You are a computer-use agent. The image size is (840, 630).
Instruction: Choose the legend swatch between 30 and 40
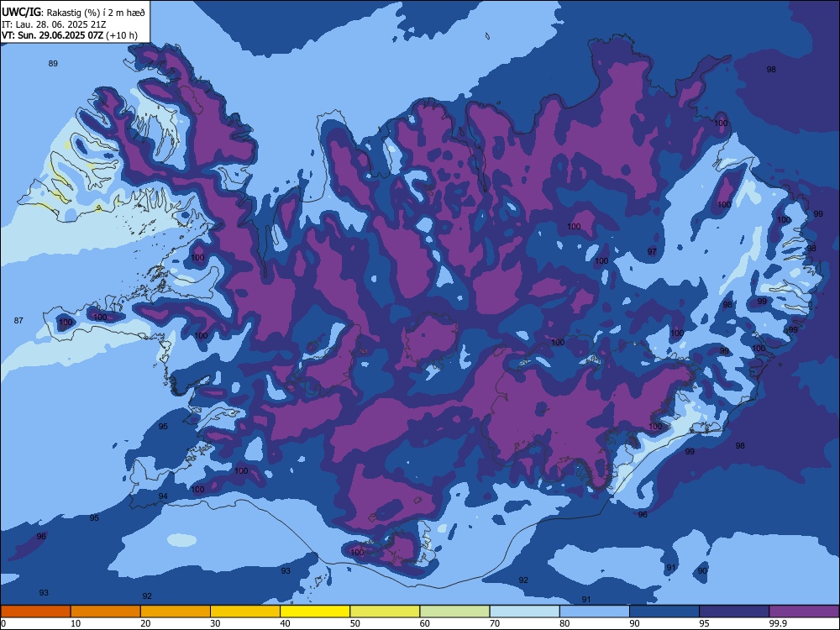pyautogui.click(x=245, y=612)
